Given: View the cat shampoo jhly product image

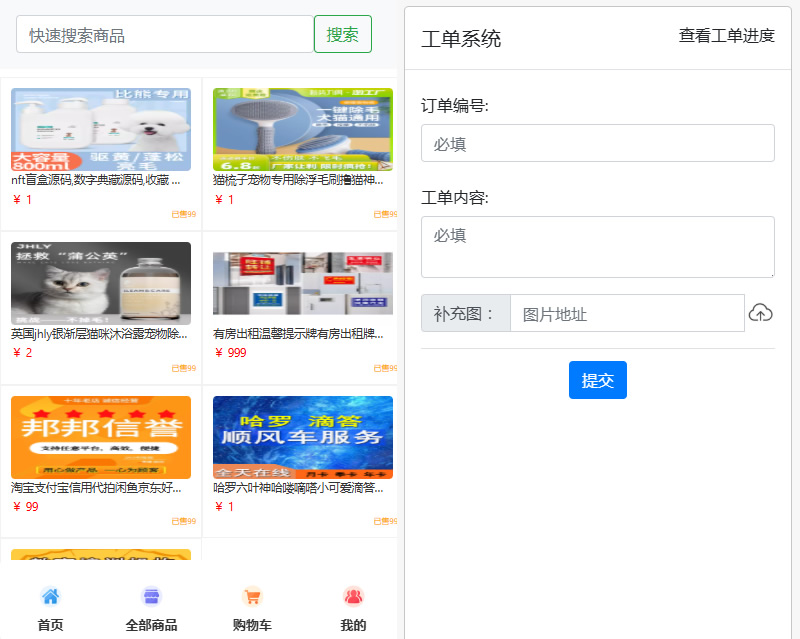Looking at the screenshot, I should (100, 283).
